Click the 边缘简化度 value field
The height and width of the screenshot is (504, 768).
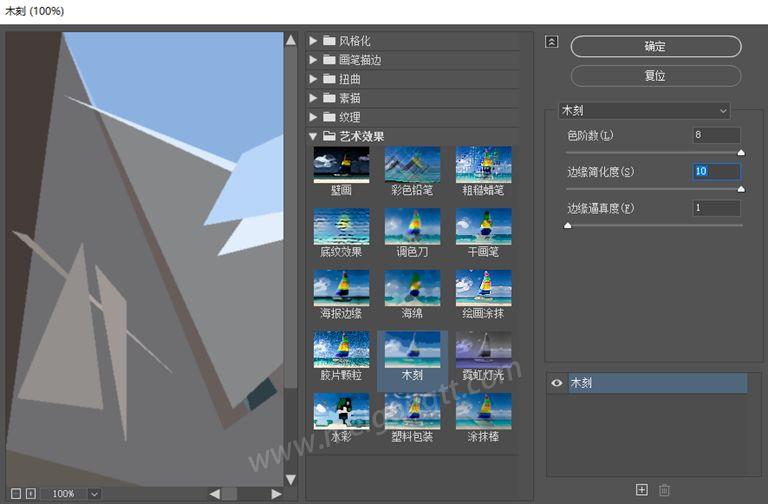pyautogui.click(x=716, y=171)
